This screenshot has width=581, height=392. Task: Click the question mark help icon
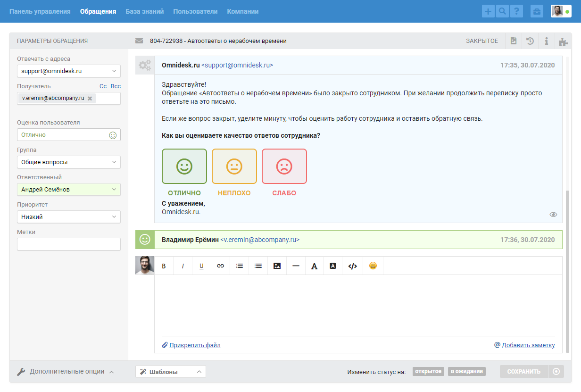(516, 11)
